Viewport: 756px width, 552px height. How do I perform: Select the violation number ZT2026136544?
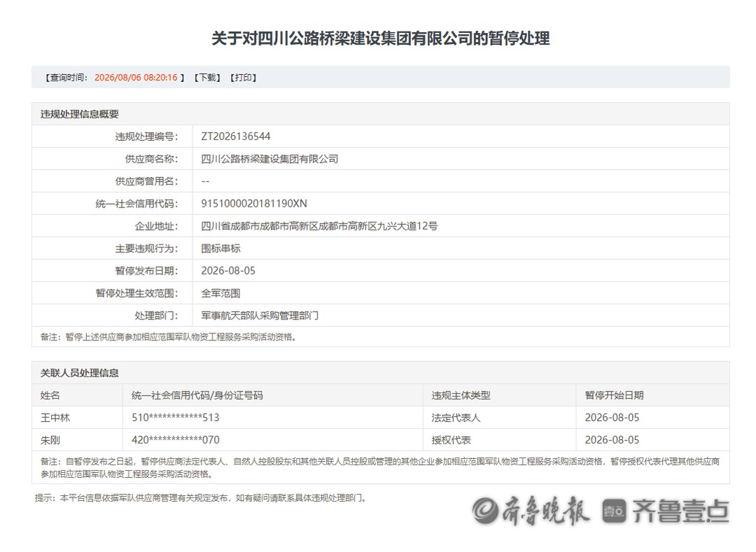point(236,137)
